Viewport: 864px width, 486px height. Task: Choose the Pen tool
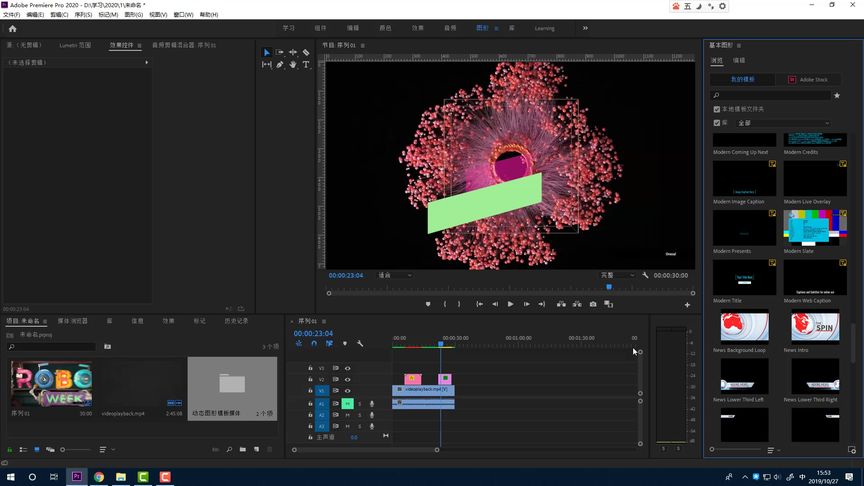(x=279, y=65)
